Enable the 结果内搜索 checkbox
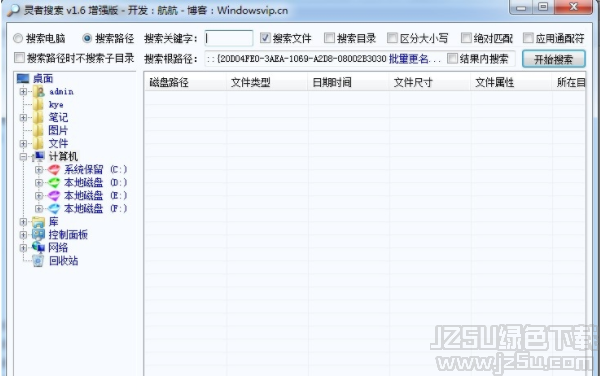The height and width of the screenshot is (376, 600). [452, 59]
